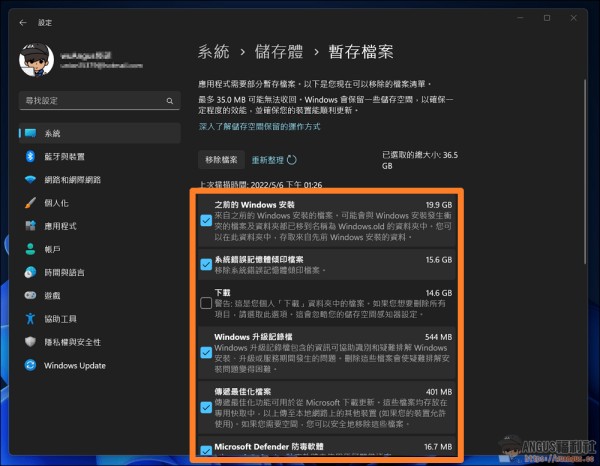Click the back arrow in Settings title bar
The image size is (600, 466).
tap(23, 23)
